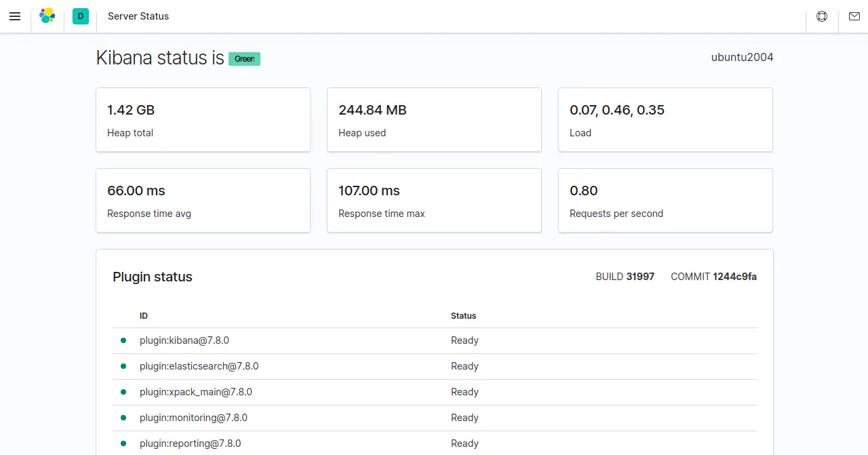Open the Default space avatar D
The height and width of the screenshot is (455, 868).
click(81, 16)
